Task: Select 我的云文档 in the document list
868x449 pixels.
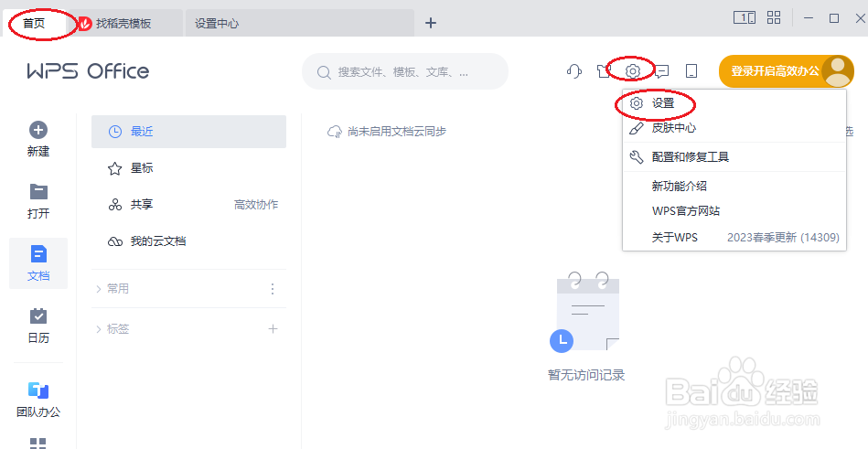Action: coord(188,241)
